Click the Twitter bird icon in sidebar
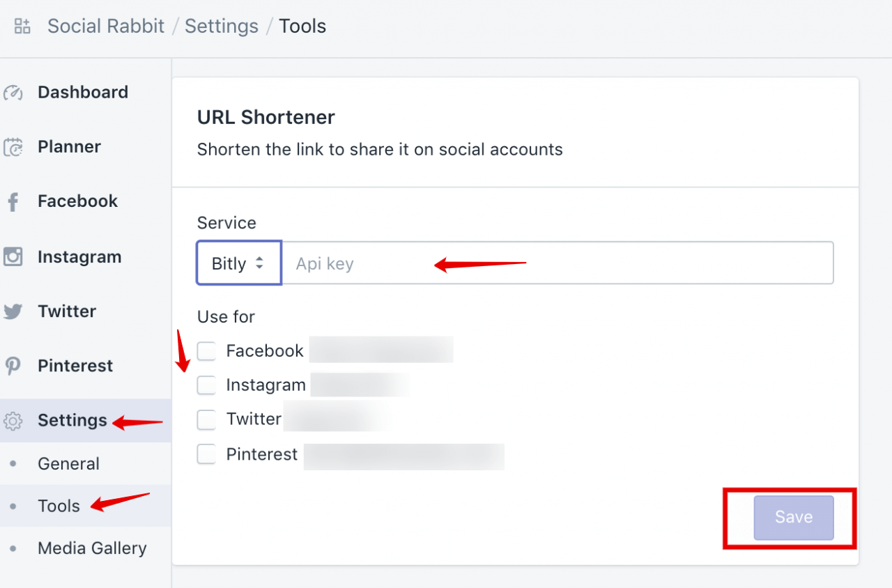The height and width of the screenshot is (588, 892). [13, 311]
